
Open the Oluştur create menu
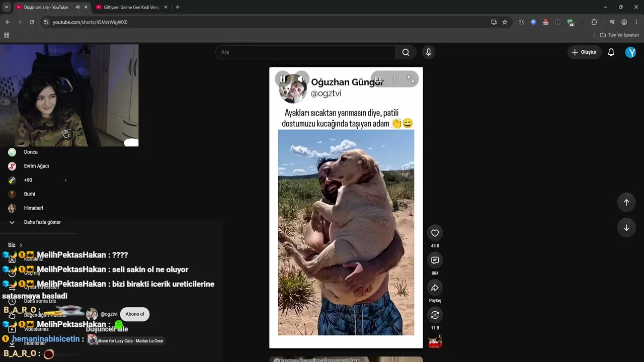point(584,52)
